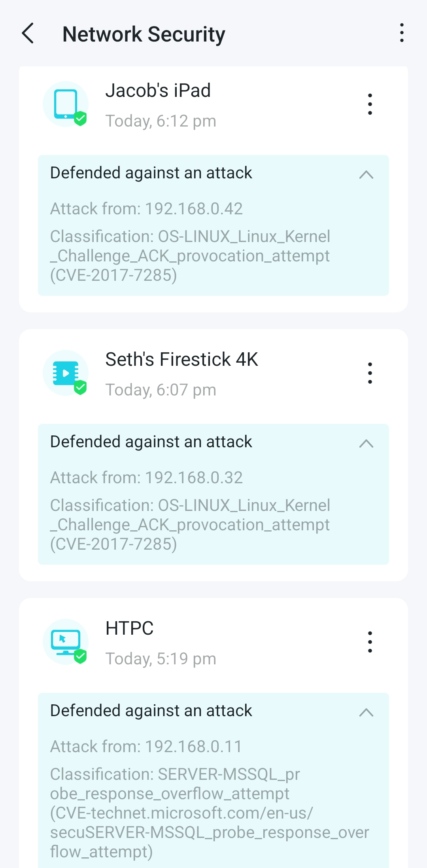
Task: Collapse attack details for HTPC
Action: point(366,712)
